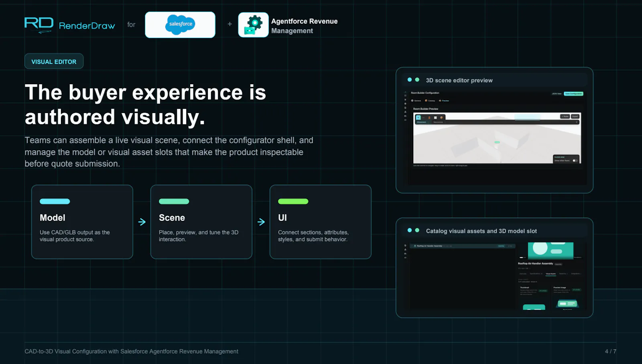Open the Hierarchy tab of the assembly
The image size is (642, 364).
pyautogui.click(x=563, y=274)
